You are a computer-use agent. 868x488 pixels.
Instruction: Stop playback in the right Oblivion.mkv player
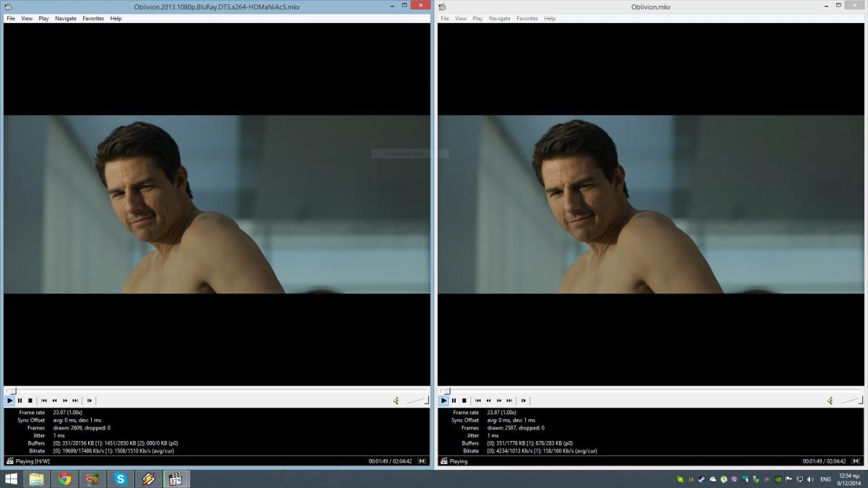point(464,401)
